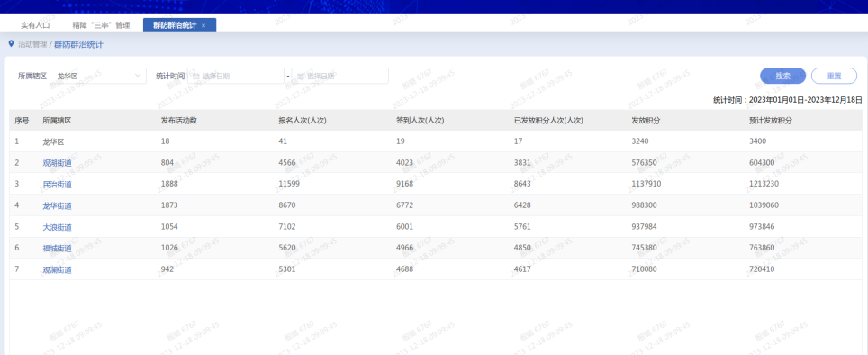The width and height of the screenshot is (868, 355).
Task: Click calendar icon in end date field
Action: [x=301, y=76]
